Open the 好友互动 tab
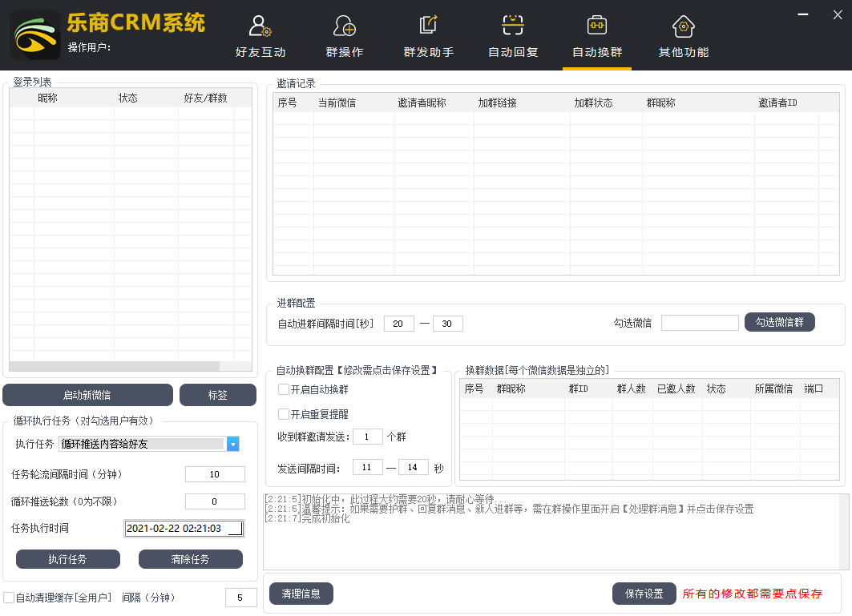This screenshot has height=616, width=852. [x=260, y=52]
